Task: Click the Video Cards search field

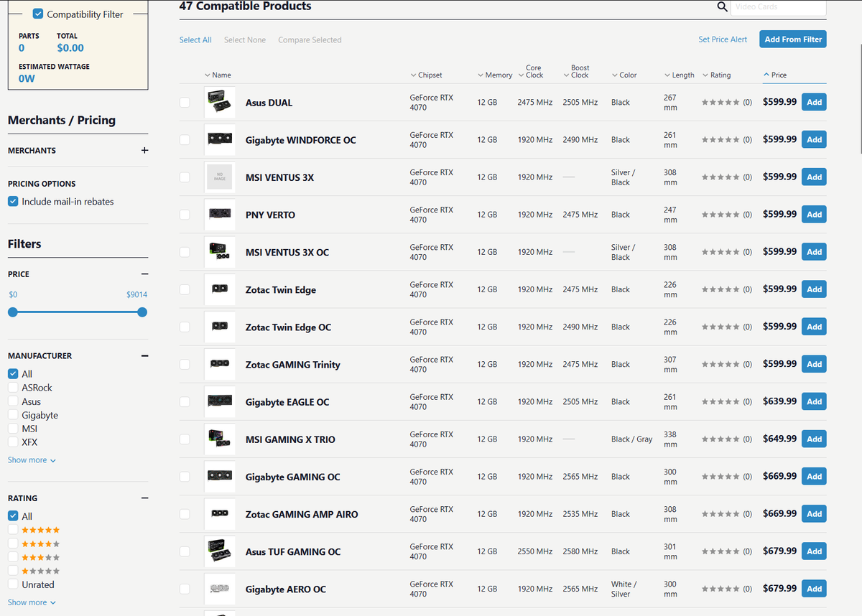Action: point(779,7)
